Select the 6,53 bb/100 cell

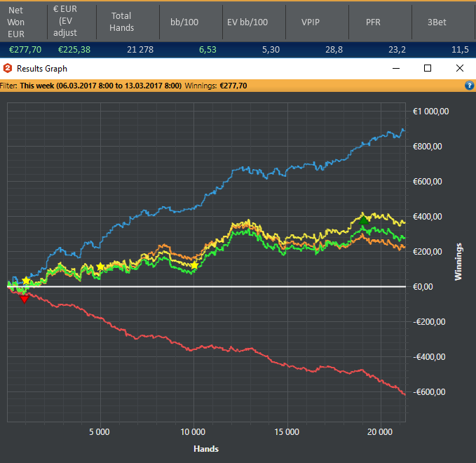pyautogui.click(x=208, y=50)
